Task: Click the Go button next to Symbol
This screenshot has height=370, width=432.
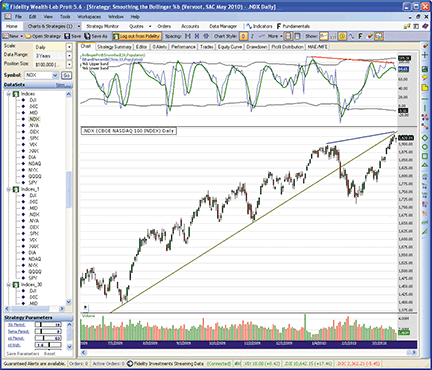Action: coord(66,75)
